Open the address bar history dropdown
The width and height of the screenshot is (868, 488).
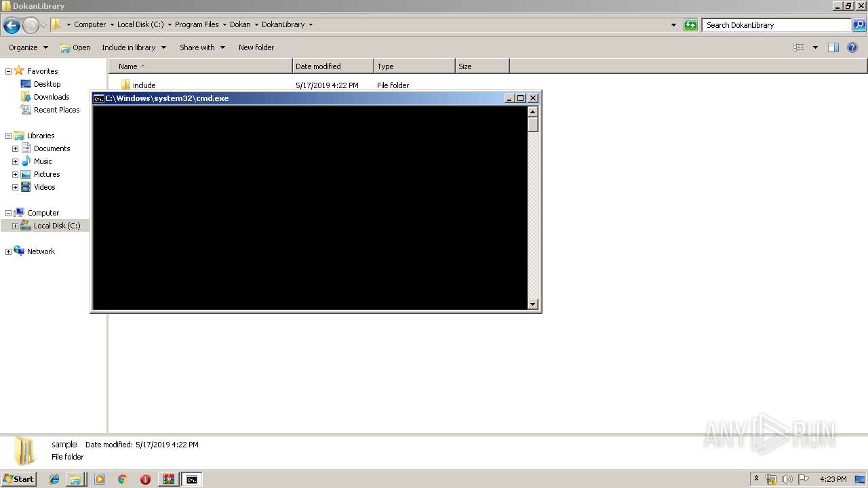[673, 25]
